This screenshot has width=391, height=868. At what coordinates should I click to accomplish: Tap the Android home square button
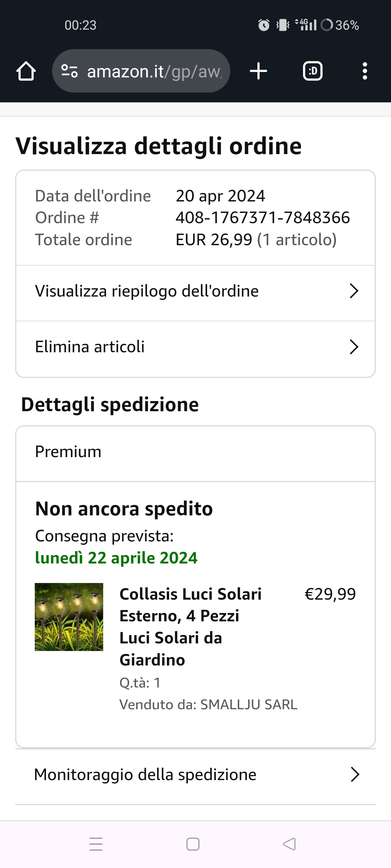pos(193,844)
